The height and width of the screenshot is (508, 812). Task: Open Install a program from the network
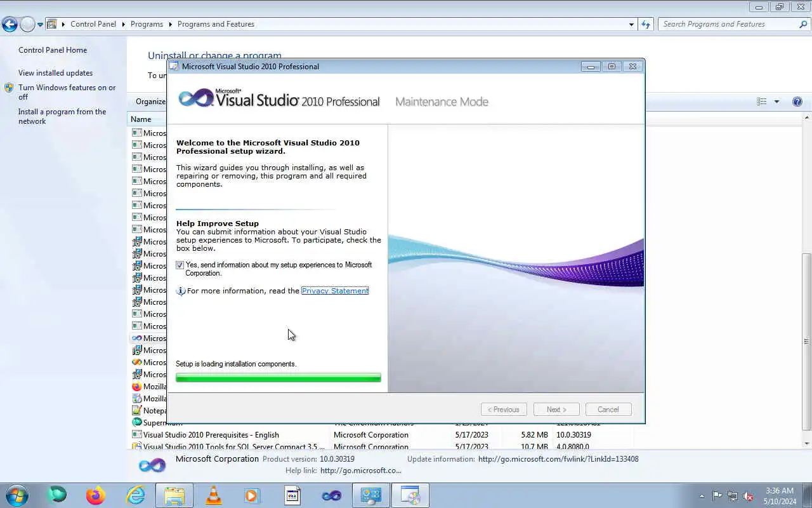[x=62, y=116]
